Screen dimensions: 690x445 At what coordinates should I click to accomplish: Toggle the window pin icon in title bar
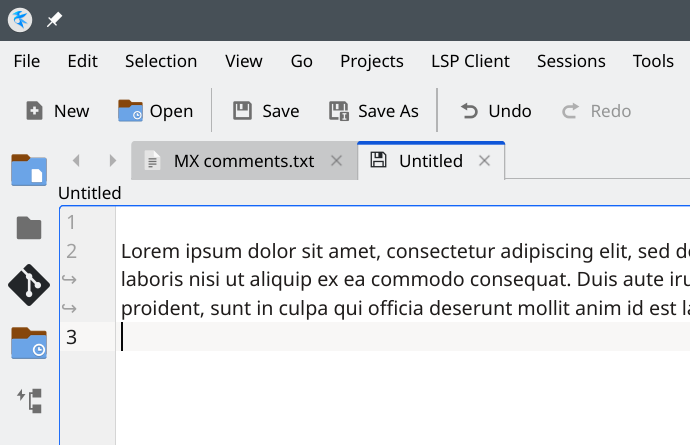click(x=54, y=20)
